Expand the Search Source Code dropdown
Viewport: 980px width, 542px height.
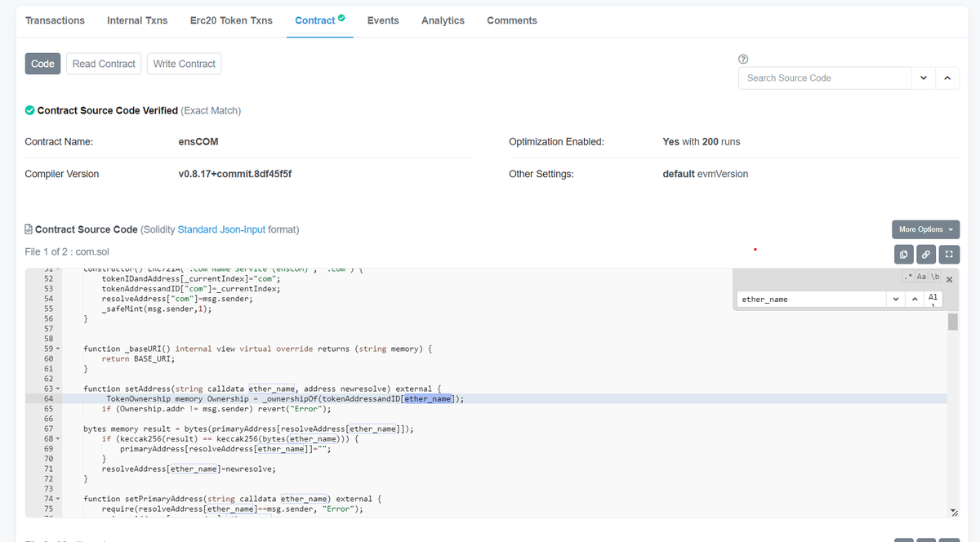point(924,78)
